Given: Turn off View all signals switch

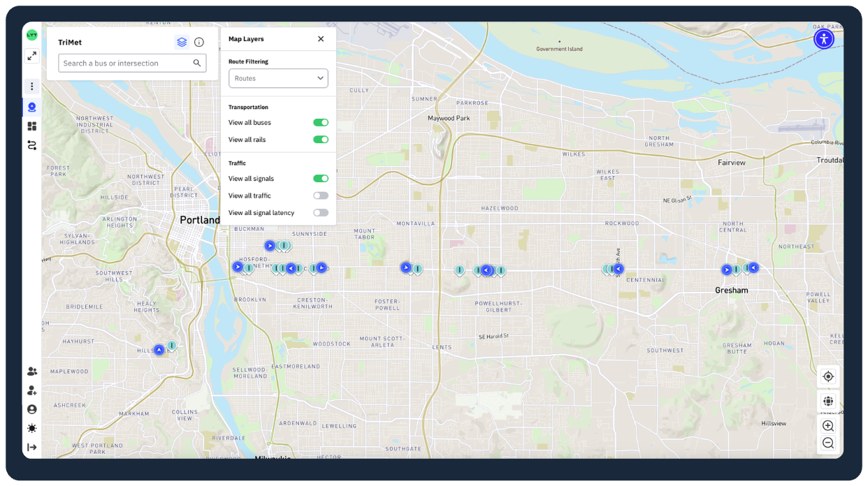Looking at the screenshot, I should click(321, 179).
